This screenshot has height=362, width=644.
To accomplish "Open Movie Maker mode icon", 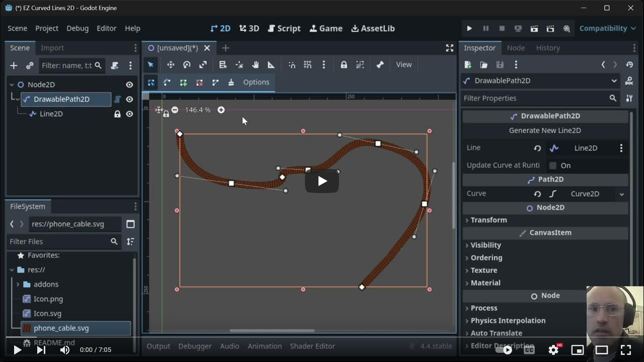I will (567, 29).
